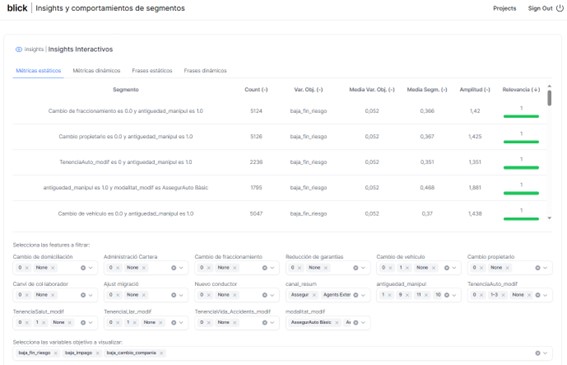Sort by the Media Segm. column header
This screenshot has width=567, height=365.
427,89
